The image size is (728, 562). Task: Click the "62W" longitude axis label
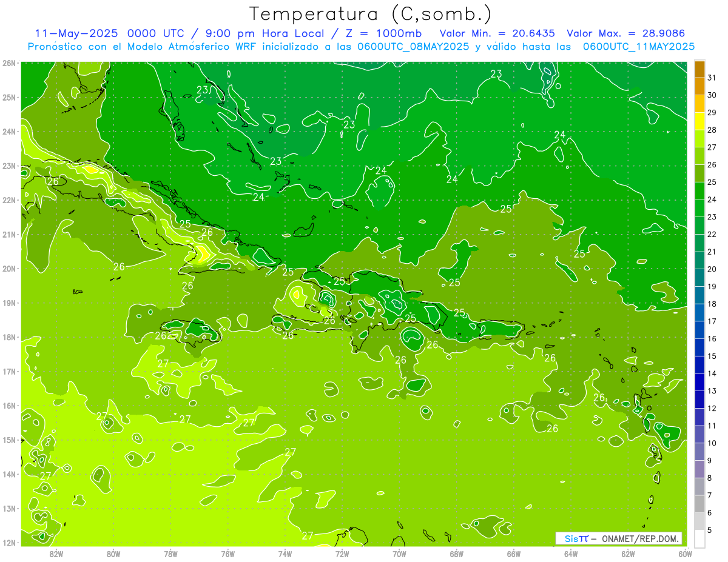pos(628,554)
